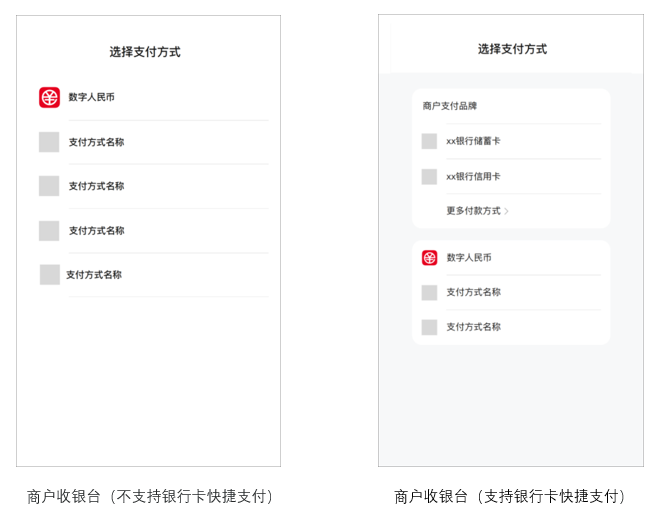The image size is (661, 519).
Task: Click the gray icon beside xx银行储蓄卡
Action: coord(429,141)
